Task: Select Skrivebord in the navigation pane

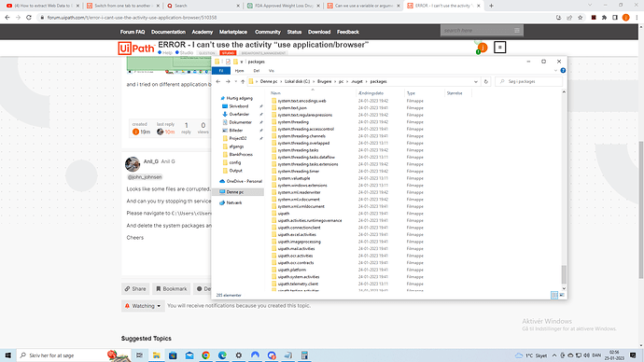Action: 238,106
